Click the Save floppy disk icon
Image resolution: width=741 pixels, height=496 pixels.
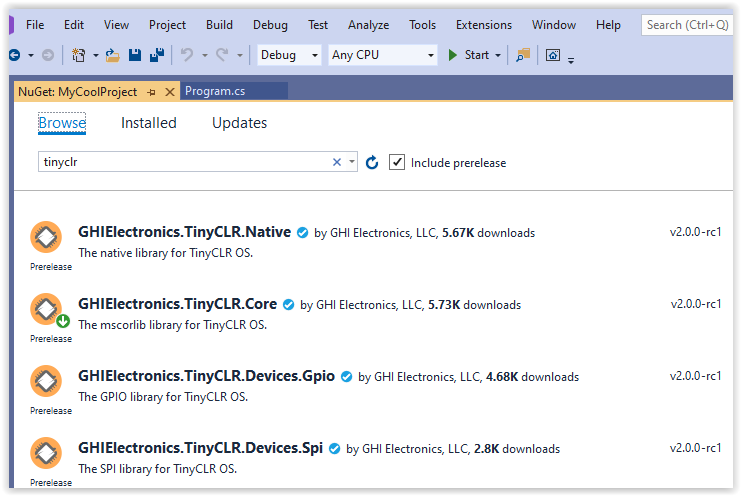[135, 55]
